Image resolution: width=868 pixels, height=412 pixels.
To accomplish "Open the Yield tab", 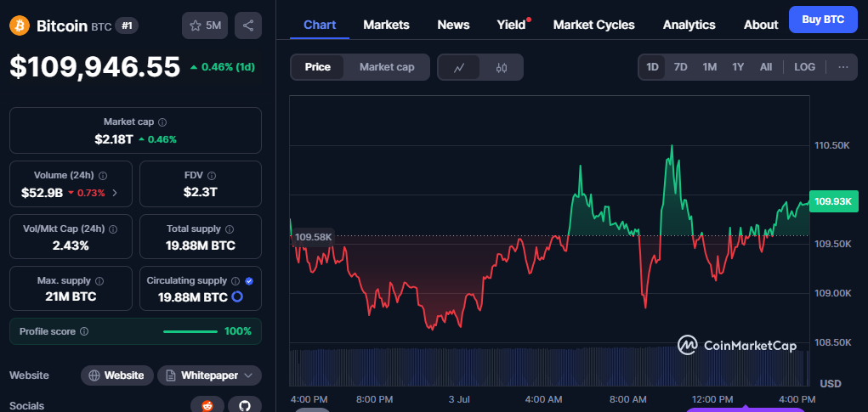I will 511,25.
